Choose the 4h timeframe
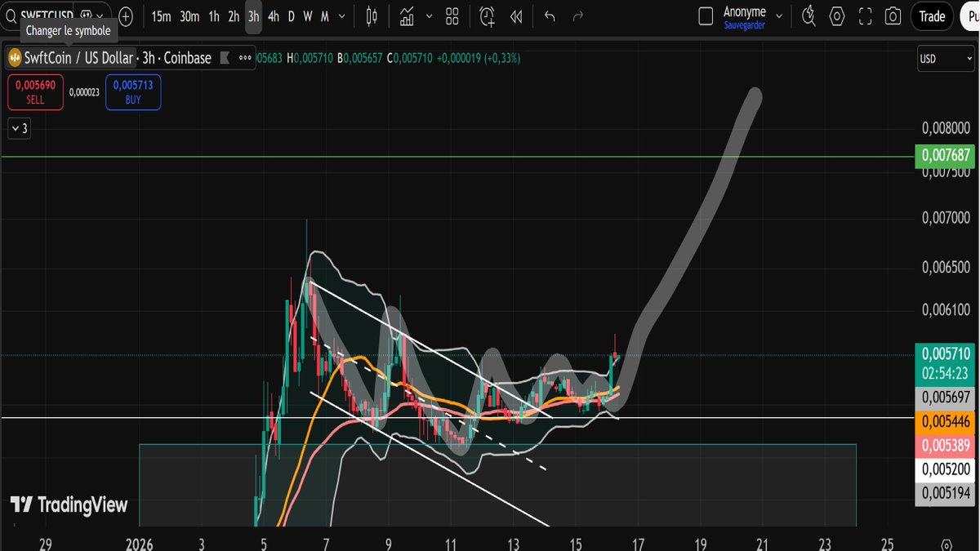980x551 pixels. (x=274, y=16)
